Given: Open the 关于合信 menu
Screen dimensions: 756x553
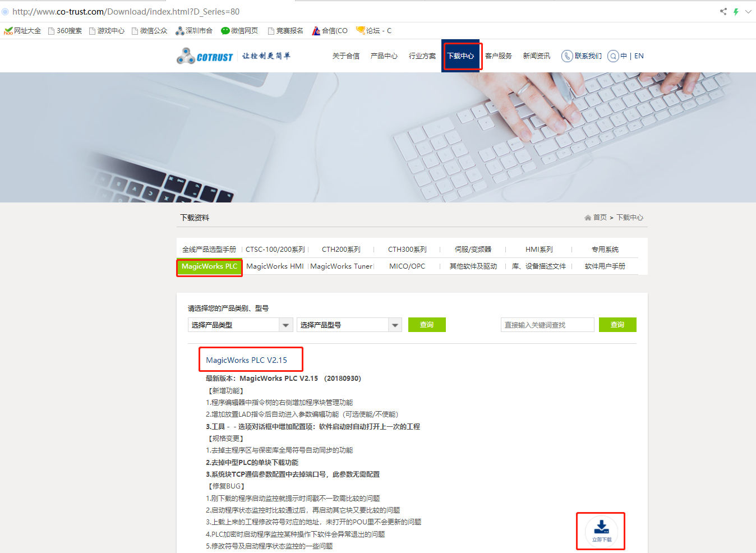Looking at the screenshot, I should [346, 56].
